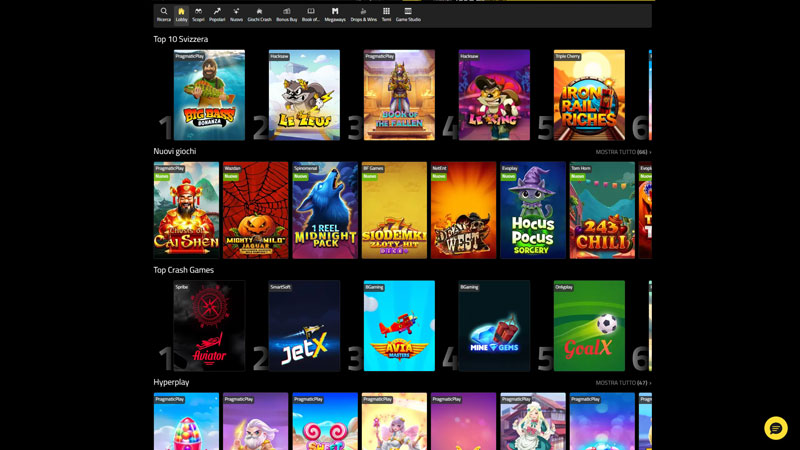
Task: Click Mostra tutto for Hyperplay
Action: tap(623, 383)
